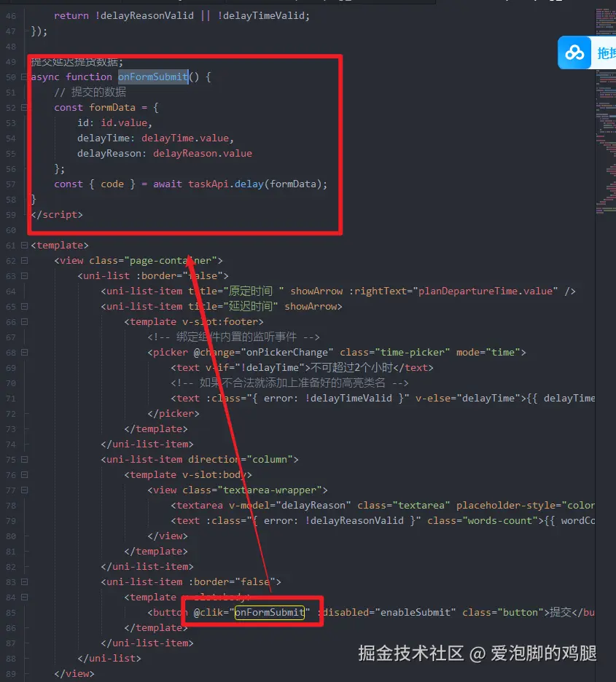Click "onPickerChange" handler on line 68

(287, 353)
